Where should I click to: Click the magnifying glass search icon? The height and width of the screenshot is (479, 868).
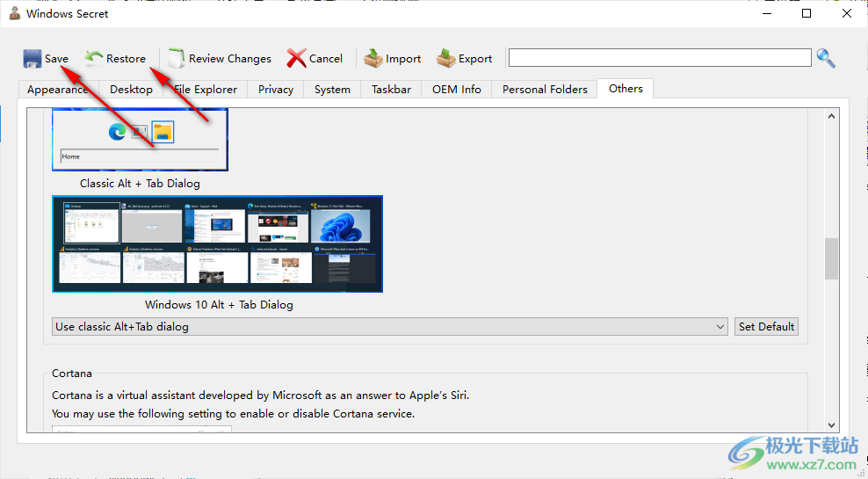826,59
